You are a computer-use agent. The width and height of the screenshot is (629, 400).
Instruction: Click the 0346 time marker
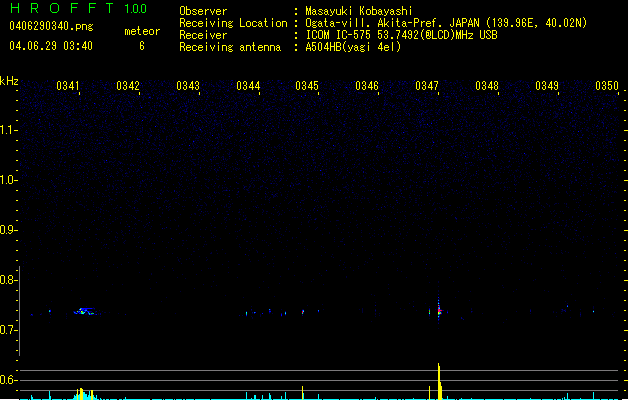[x=367, y=86]
